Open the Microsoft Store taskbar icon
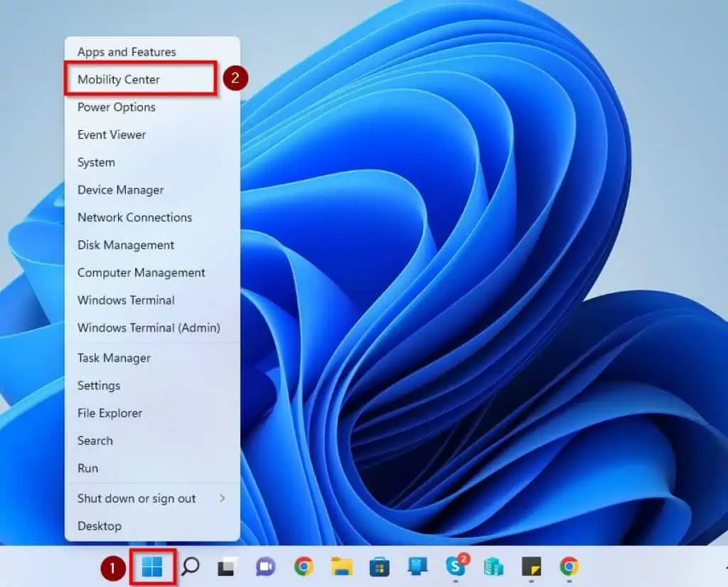 (x=380, y=566)
